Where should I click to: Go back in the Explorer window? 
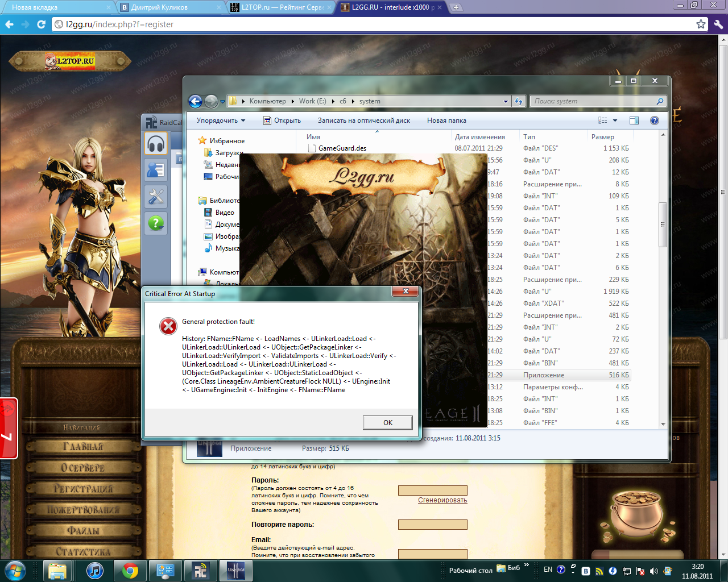click(x=195, y=101)
